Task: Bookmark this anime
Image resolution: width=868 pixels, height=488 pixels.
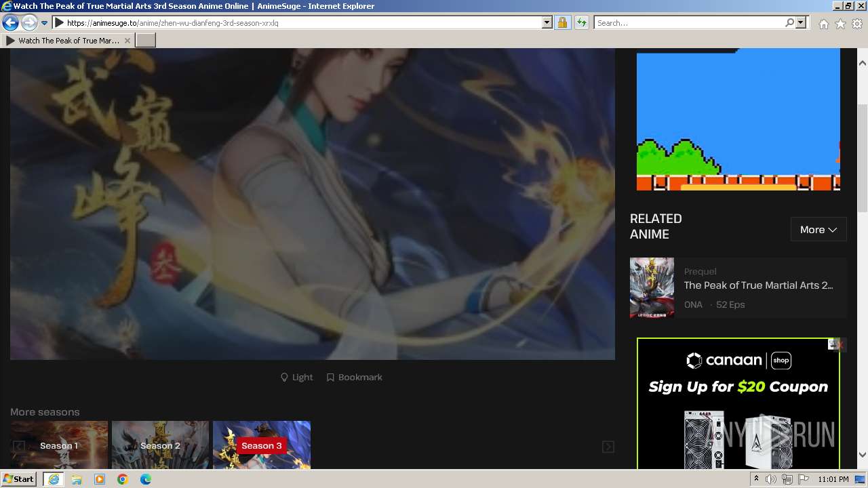Action: click(354, 378)
